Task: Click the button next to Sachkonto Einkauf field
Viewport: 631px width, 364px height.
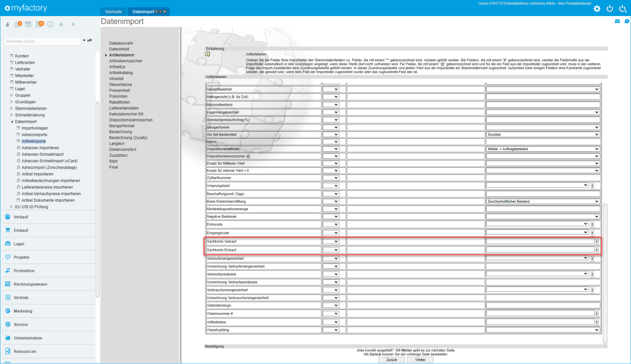Action: click(597, 250)
